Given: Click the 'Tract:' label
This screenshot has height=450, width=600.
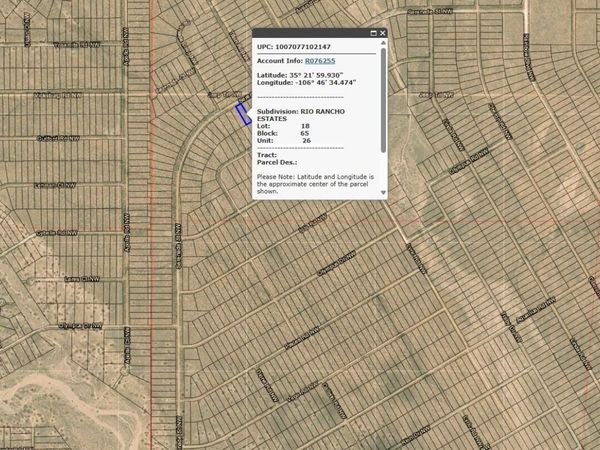Looking at the screenshot, I should [267, 155].
